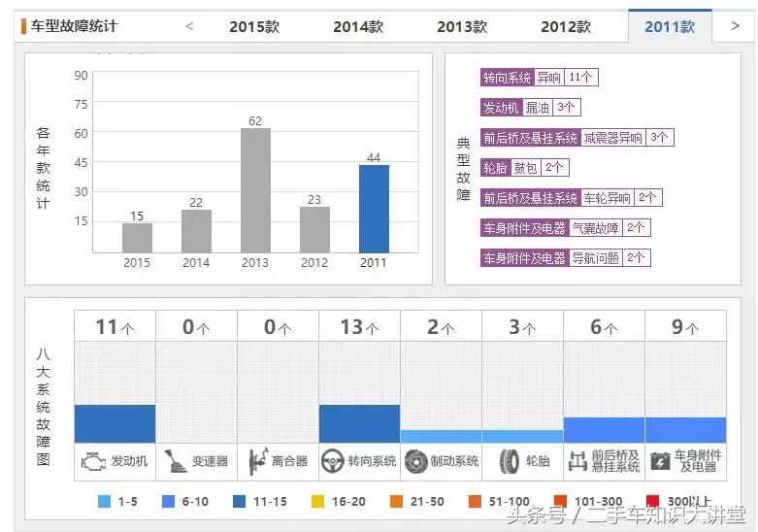Click the 9个 count above 车身附件及电器

(x=685, y=327)
